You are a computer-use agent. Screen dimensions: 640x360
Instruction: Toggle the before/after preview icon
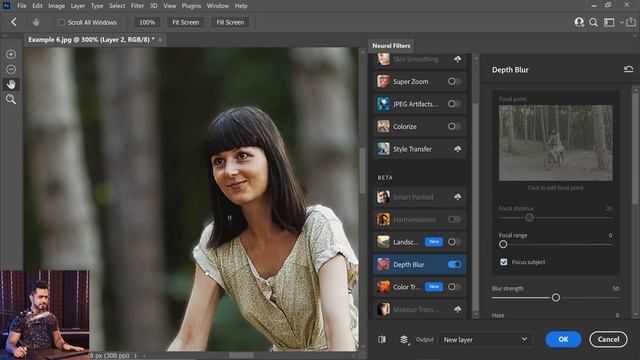[382, 339]
